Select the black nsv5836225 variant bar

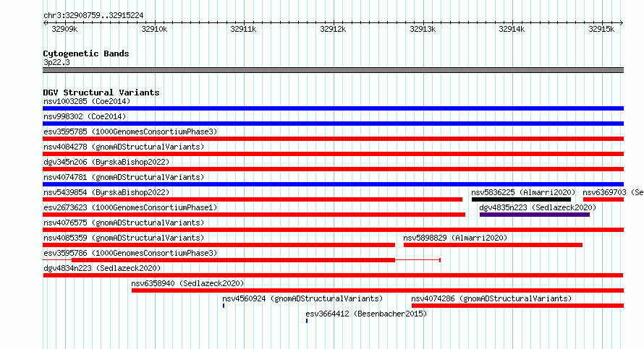point(521,199)
